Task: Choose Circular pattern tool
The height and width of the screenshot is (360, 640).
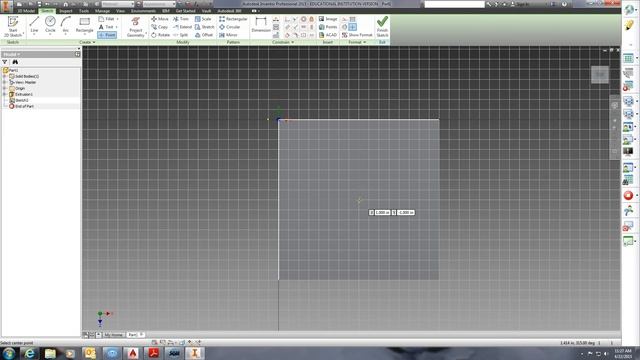Action: (229, 27)
